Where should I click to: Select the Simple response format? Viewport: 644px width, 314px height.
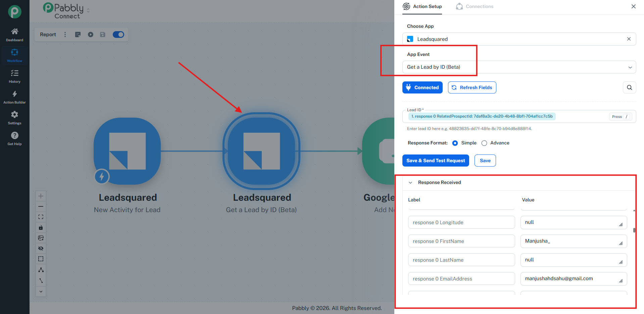click(x=455, y=143)
